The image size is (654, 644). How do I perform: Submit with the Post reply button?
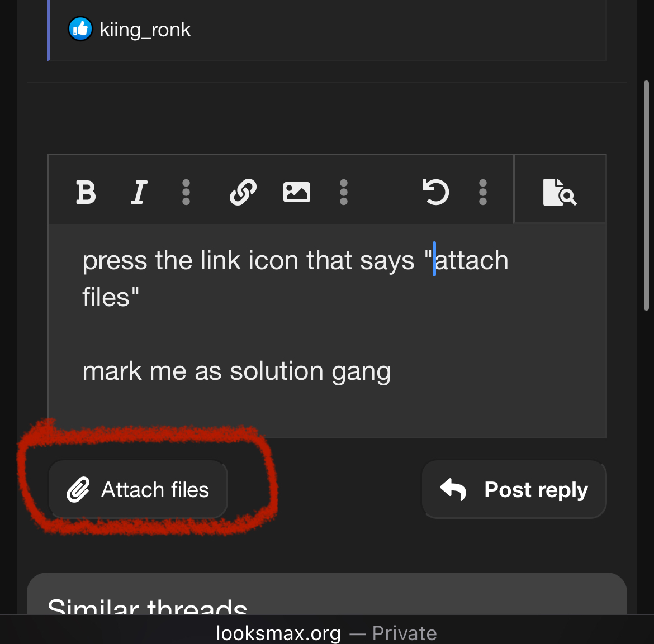pos(514,489)
